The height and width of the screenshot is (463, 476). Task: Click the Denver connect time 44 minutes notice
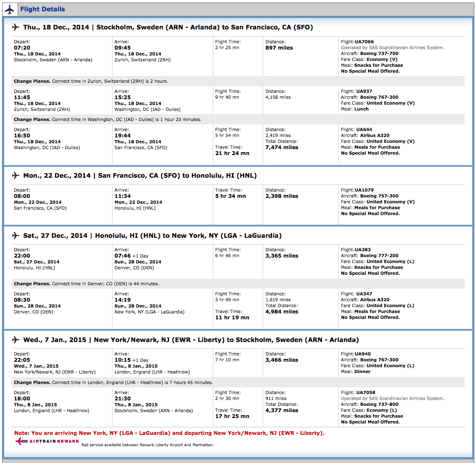point(86,284)
